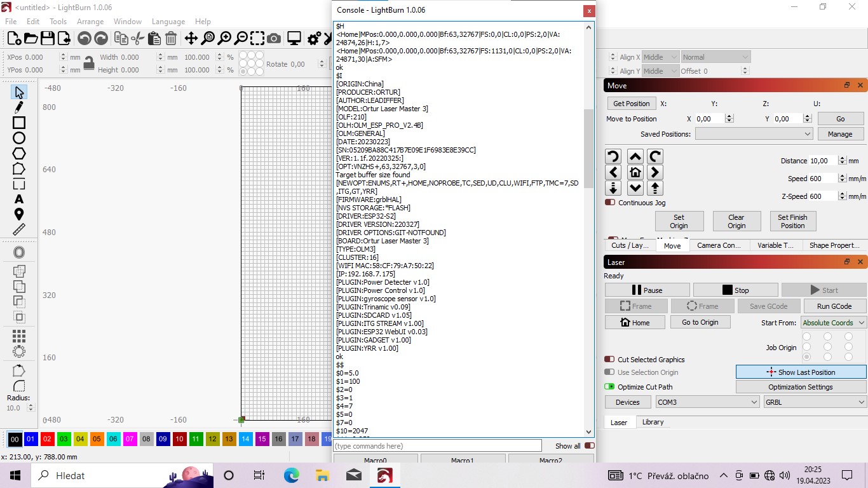Pick the red 02 layer color swatch
The image size is (868, 488).
click(48, 439)
